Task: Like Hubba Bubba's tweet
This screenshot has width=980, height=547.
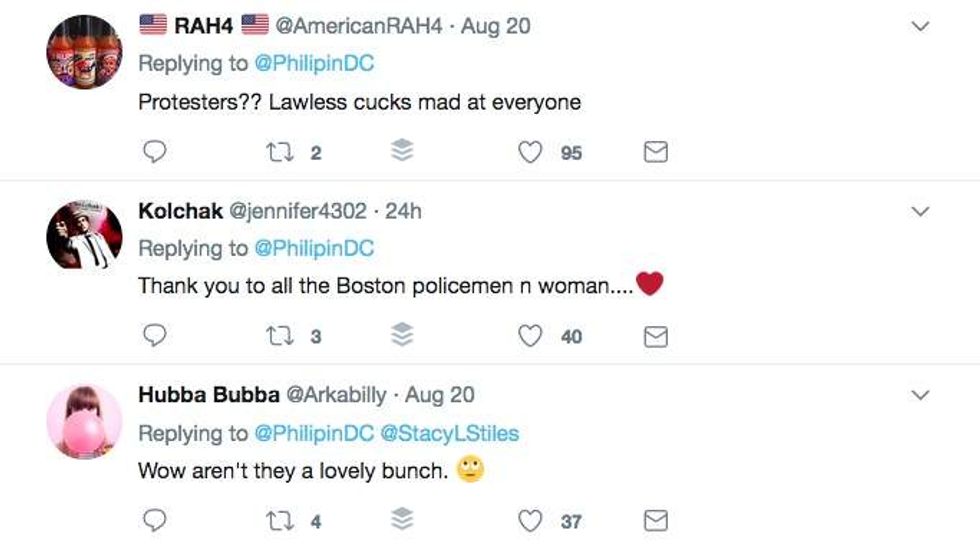Action: point(530,521)
